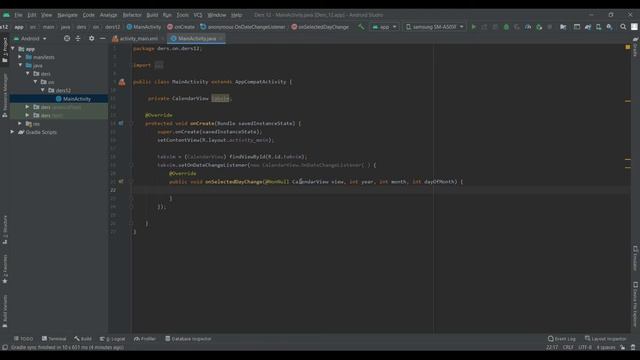The image size is (640, 360).
Task: Open the Terminal tool window
Action: click(54, 339)
